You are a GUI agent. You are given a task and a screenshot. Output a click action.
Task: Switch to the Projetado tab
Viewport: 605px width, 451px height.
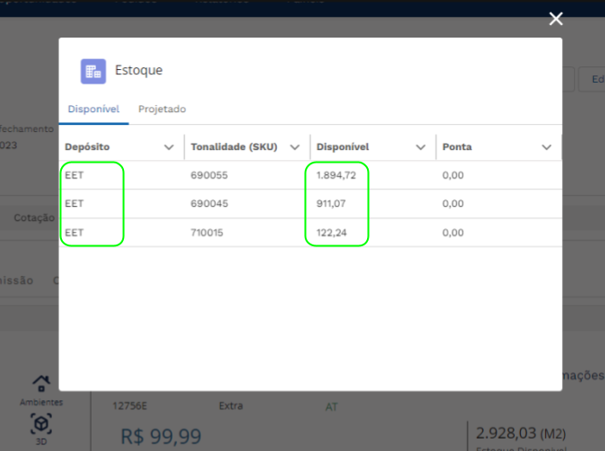162,109
